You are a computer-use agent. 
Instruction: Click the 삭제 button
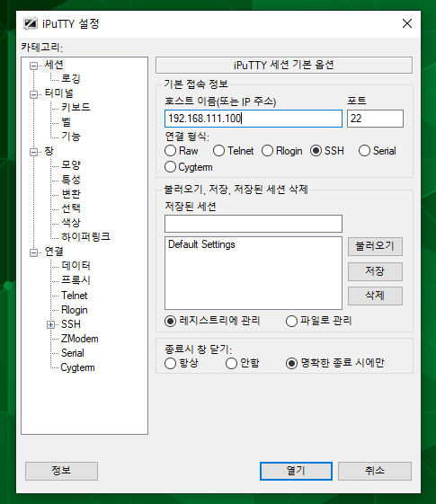coord(375,296)
